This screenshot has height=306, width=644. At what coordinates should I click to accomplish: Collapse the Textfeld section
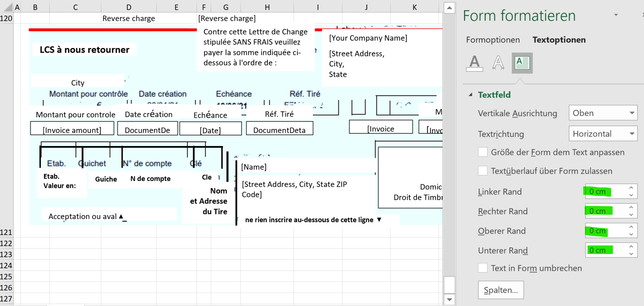pos(470,94)
